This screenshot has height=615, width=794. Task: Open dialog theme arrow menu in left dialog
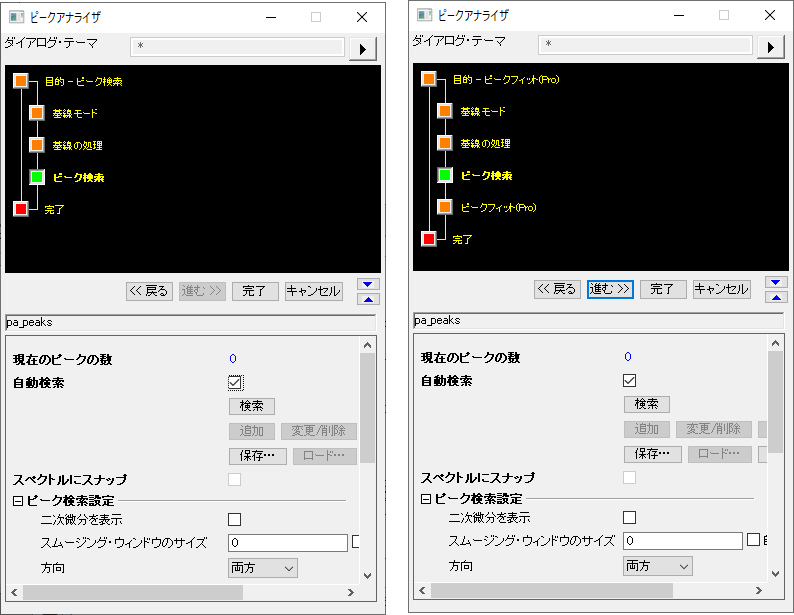pyautogui.click(x=363, y=49)
